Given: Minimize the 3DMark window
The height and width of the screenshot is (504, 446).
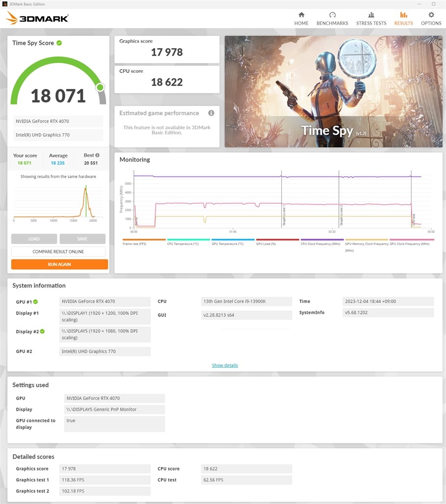Looking at the screenshot, I should coord(419,4).
